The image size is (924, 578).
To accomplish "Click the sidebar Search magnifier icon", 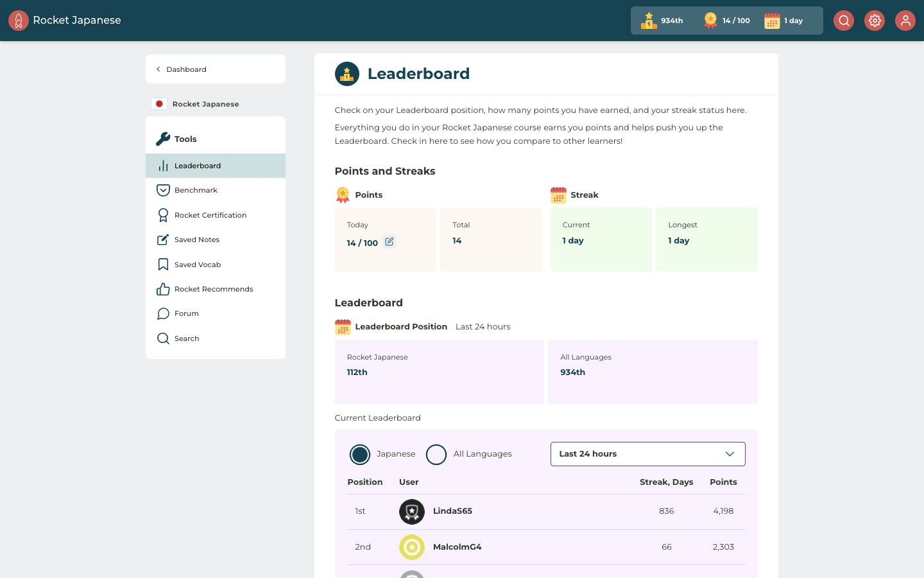I will coord(163,338).
